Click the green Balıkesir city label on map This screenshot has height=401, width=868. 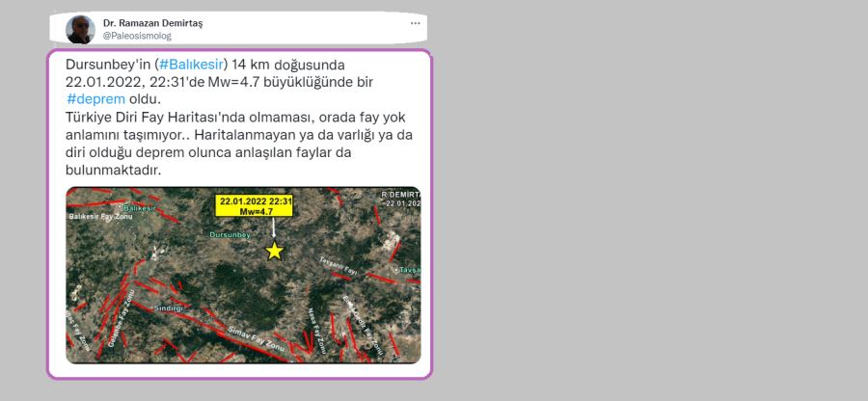click(140, 208)
